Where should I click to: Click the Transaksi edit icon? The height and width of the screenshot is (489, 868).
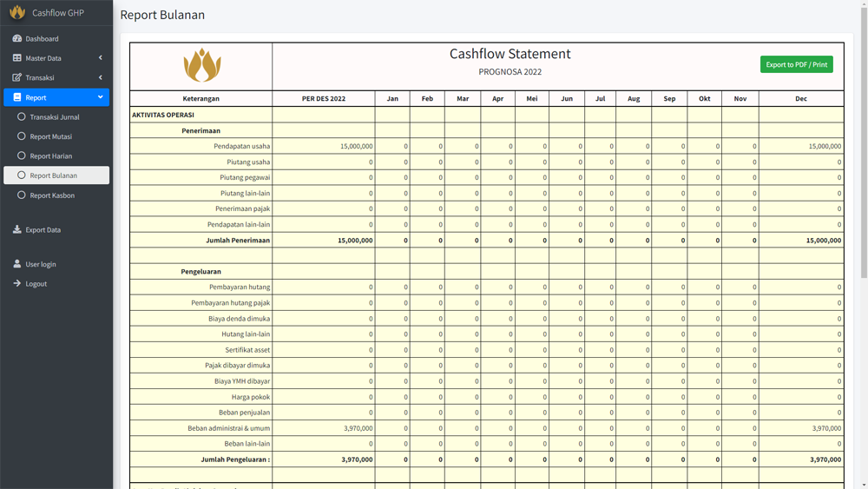tap(16, 77)
